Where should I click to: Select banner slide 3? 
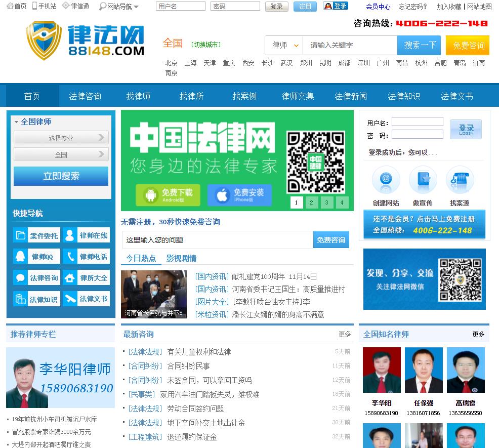click(x=327, y=202)
